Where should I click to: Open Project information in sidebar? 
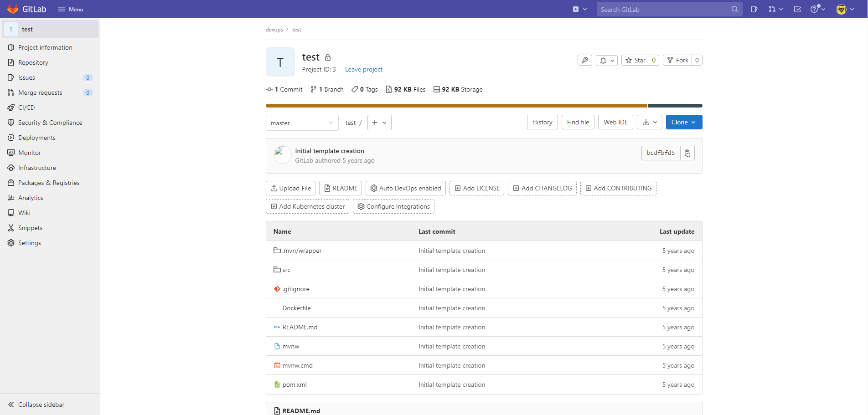click(50, 47)
